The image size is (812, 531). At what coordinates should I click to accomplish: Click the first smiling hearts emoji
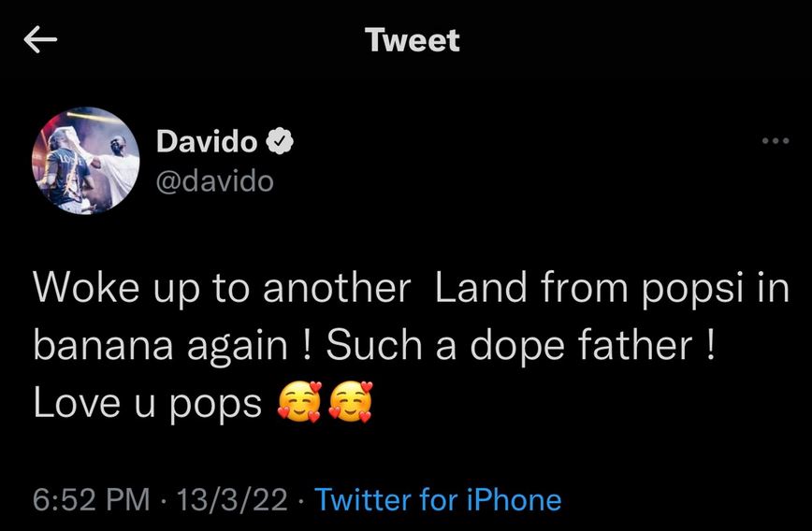298,403
